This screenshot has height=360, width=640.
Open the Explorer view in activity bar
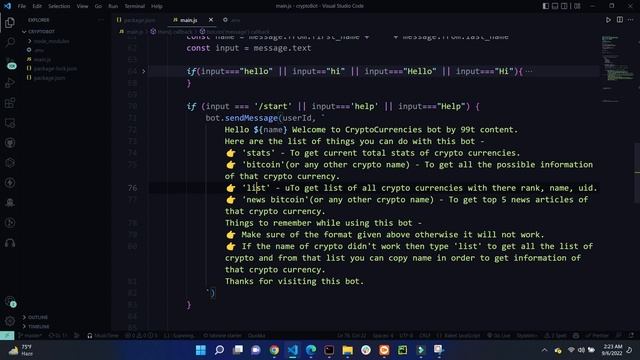coord(10,22)
